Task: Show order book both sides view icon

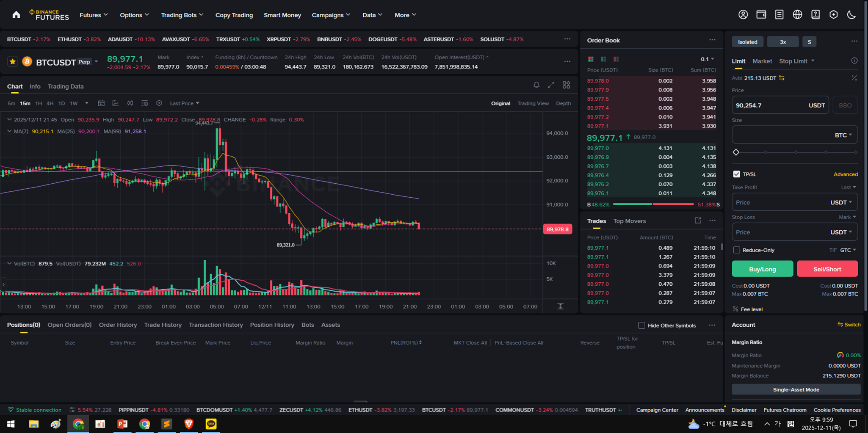Action: 591,59
